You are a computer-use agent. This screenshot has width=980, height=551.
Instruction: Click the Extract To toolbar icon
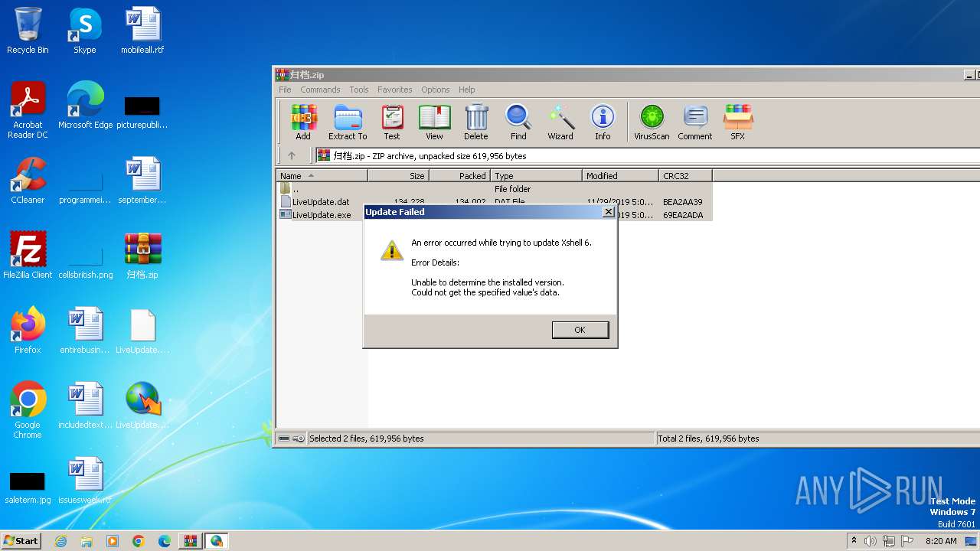pyautogui.click(x=348, y=122)
